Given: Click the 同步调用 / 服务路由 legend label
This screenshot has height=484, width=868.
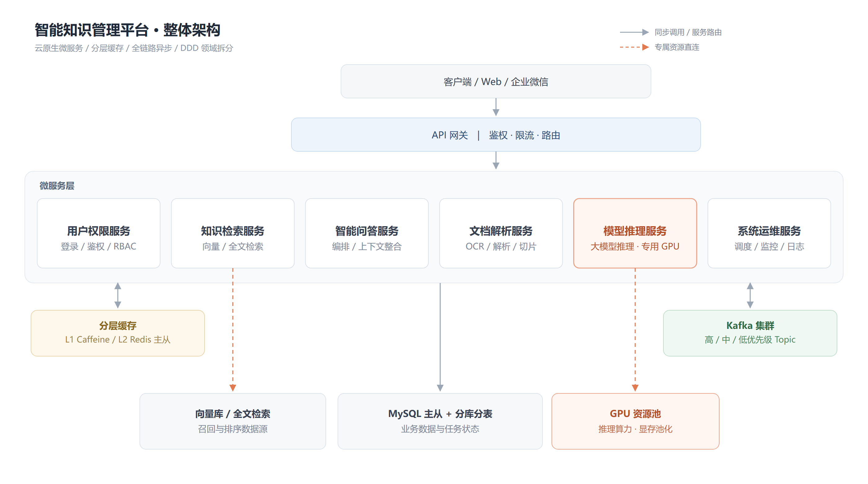Looking at the screenshot, I should [688, 32].
